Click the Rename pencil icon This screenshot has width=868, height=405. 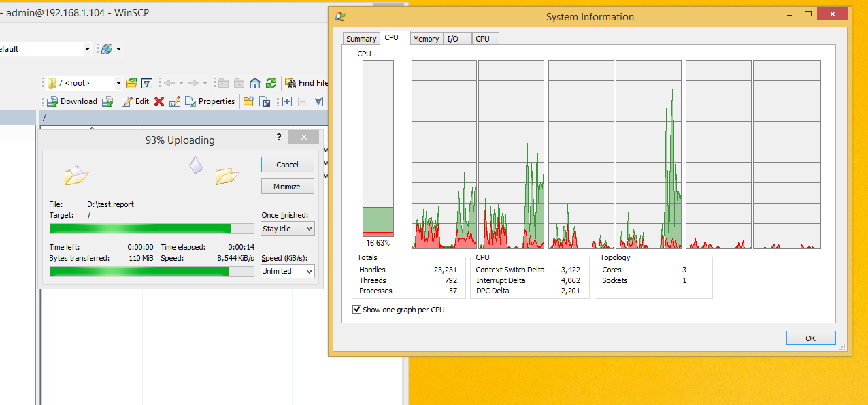(x=175, y=101)
